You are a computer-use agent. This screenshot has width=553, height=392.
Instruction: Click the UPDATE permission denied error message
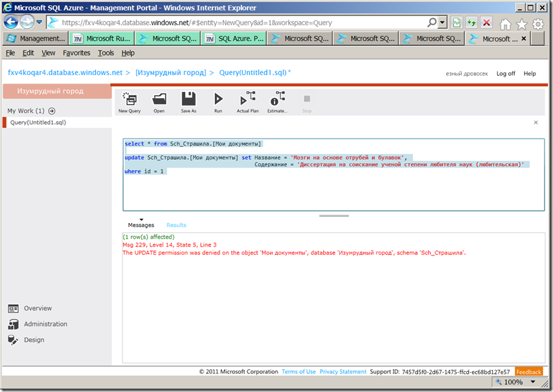[x=294, y=253]
